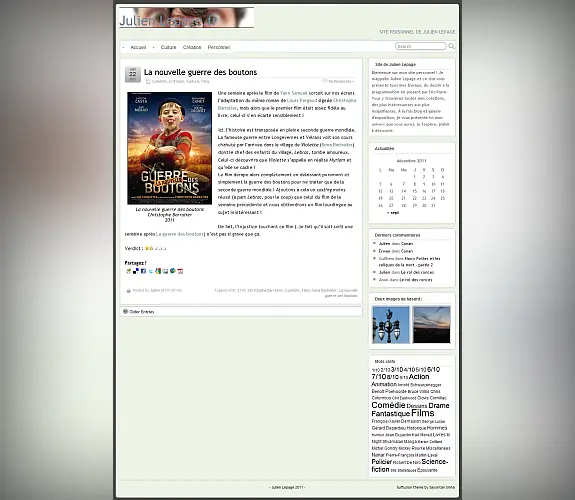
Task: Click the La Guerre des Boutons poster
Action: click(x=169, y=148)
